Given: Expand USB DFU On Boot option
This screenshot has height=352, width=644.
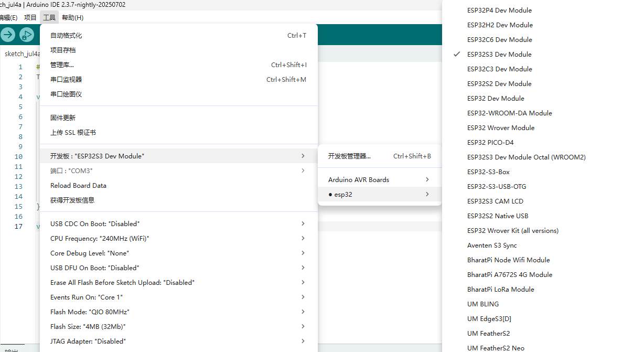Looking at the screenshot, I should (179, 268).
